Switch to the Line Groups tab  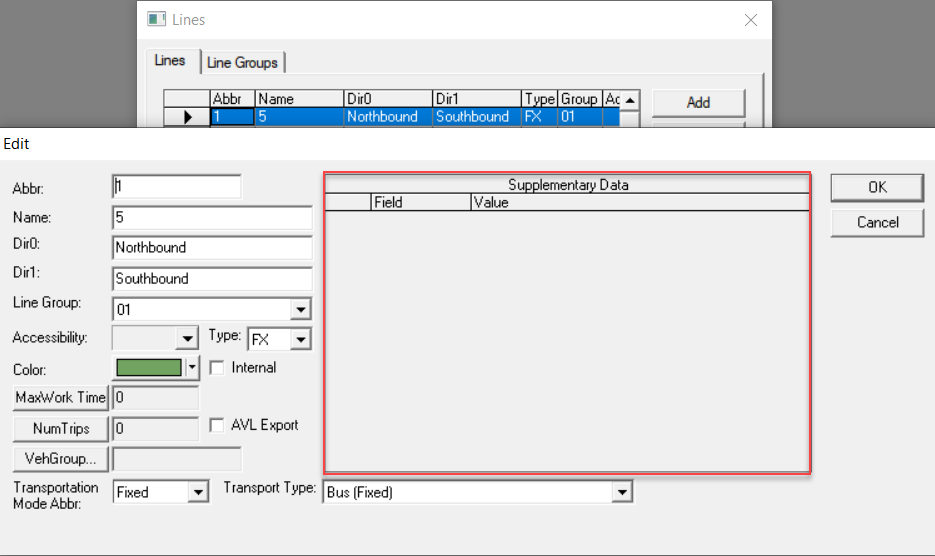point(242,63)
